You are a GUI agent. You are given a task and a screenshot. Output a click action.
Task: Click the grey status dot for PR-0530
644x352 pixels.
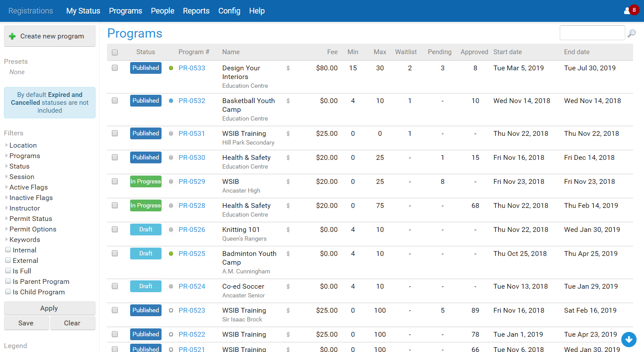click(x=171, y=158)
